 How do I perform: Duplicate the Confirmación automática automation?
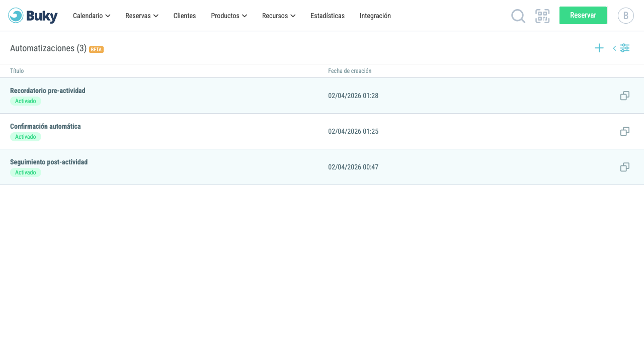click(x=625, y=131)
